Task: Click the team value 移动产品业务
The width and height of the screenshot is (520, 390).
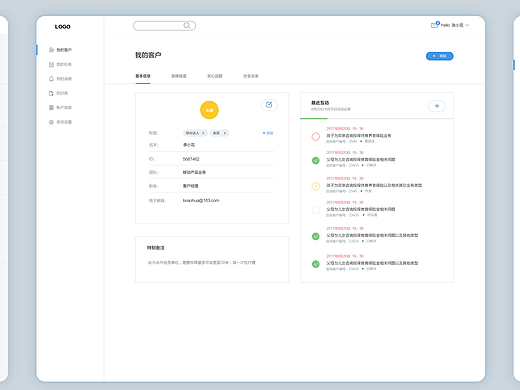Action: pos(194,172)
